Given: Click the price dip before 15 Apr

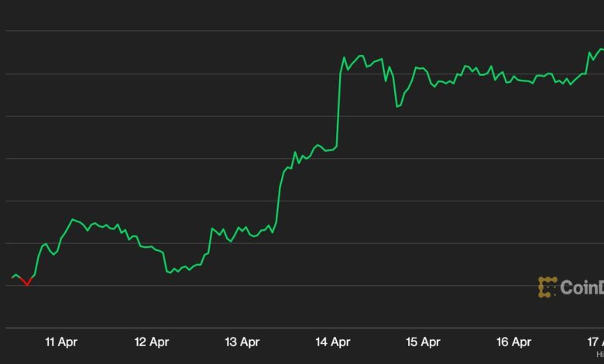Looking at the screenshot, I should pos(397,106).
